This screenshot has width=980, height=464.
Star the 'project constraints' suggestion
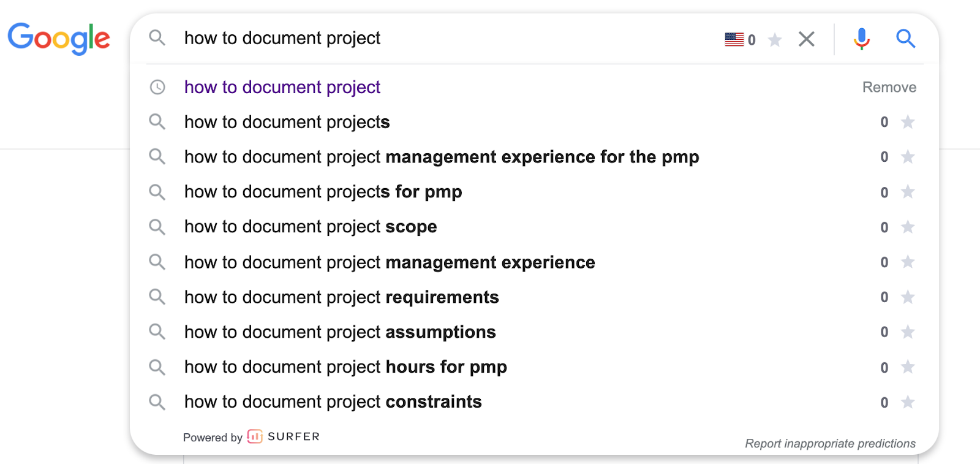coord(908,402)
